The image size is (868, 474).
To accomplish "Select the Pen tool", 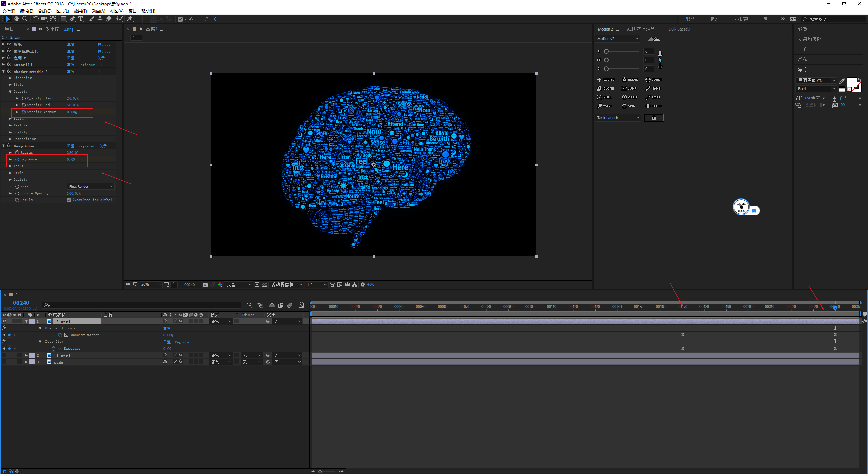I will [72, 19].
